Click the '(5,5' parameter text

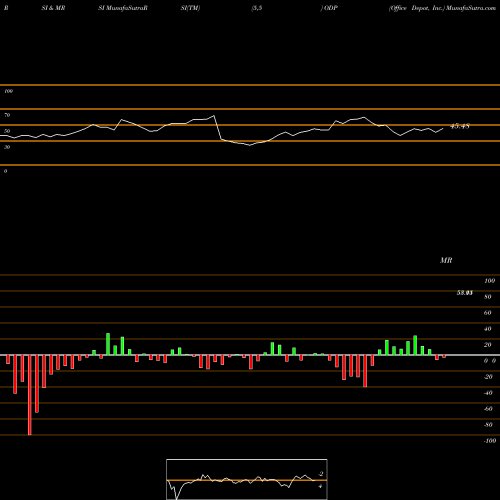pyautogui.click(x=257, y=8)
